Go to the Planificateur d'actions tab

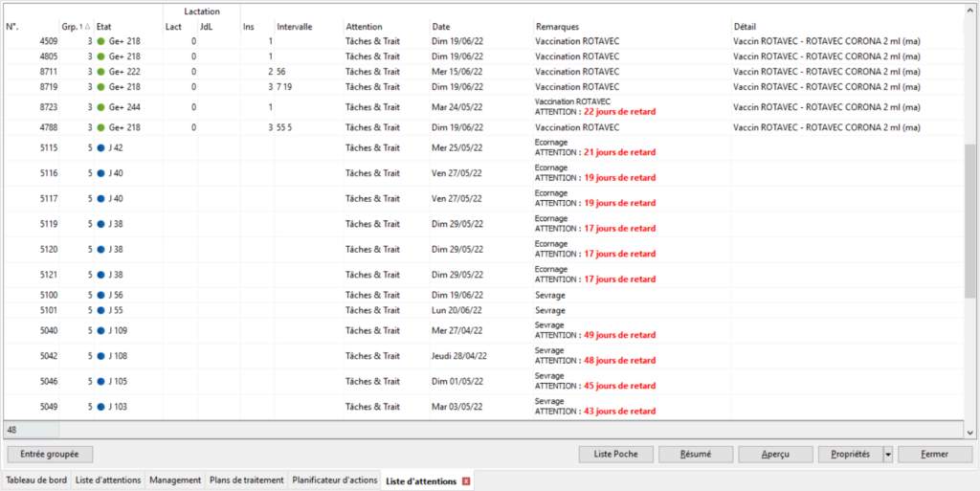pos(334,480)
